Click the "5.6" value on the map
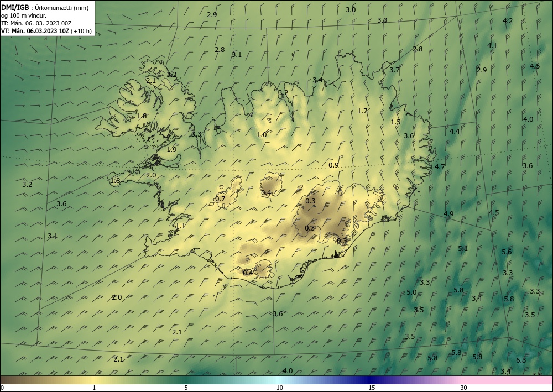553x392 pixels. pos(507,252)
